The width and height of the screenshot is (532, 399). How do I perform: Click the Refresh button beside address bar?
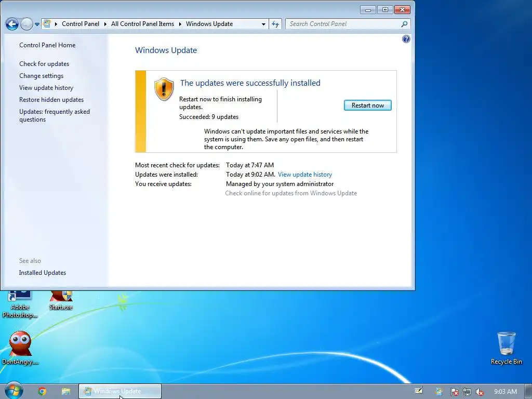pyautogui.click(x=275, y=24)
